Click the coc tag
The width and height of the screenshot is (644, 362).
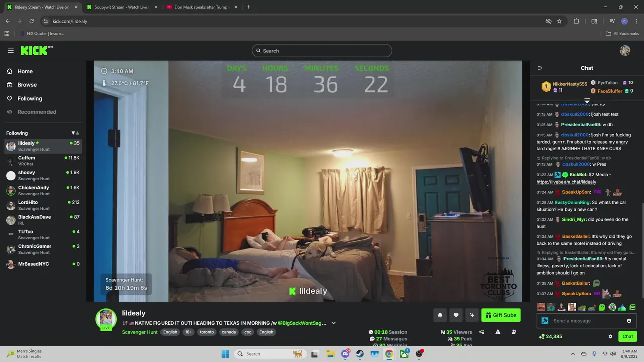(x=248, y=332)
